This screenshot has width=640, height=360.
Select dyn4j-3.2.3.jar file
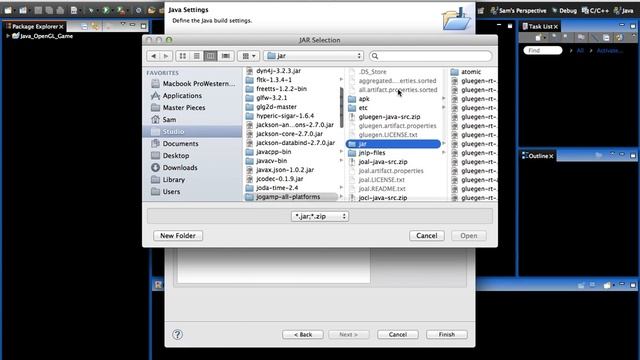tap(278, 71)
